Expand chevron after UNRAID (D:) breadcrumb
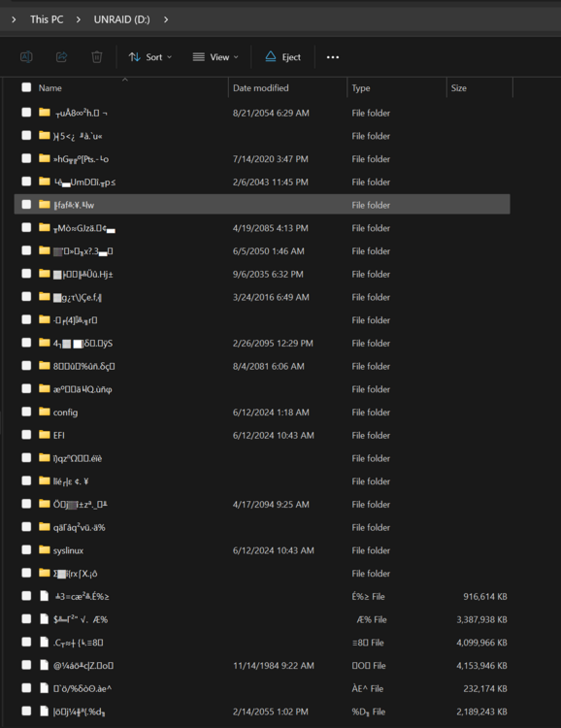The image size is (561, 728). pos(166,19)
